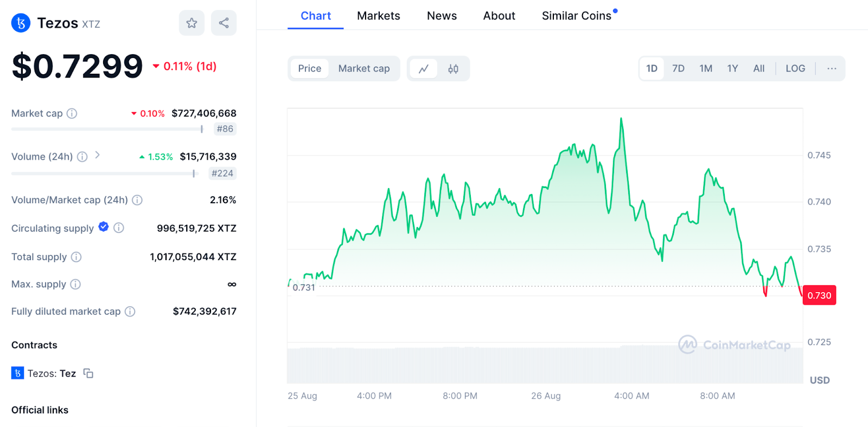Open the Similar Coins tab
Image resolution: width=868 pixels, height=427 pixels.
[x=577, y=16]
